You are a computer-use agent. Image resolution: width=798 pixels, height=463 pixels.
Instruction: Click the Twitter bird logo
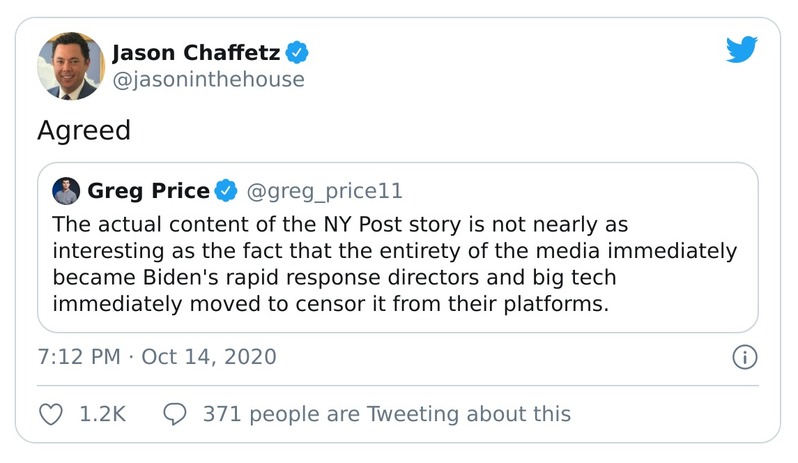point(743,49)
